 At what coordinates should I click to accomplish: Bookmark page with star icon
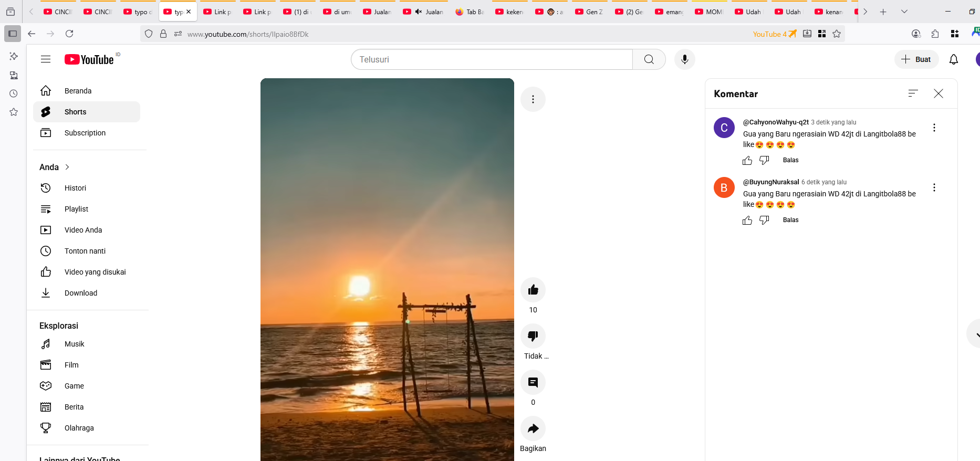(837, 34)
